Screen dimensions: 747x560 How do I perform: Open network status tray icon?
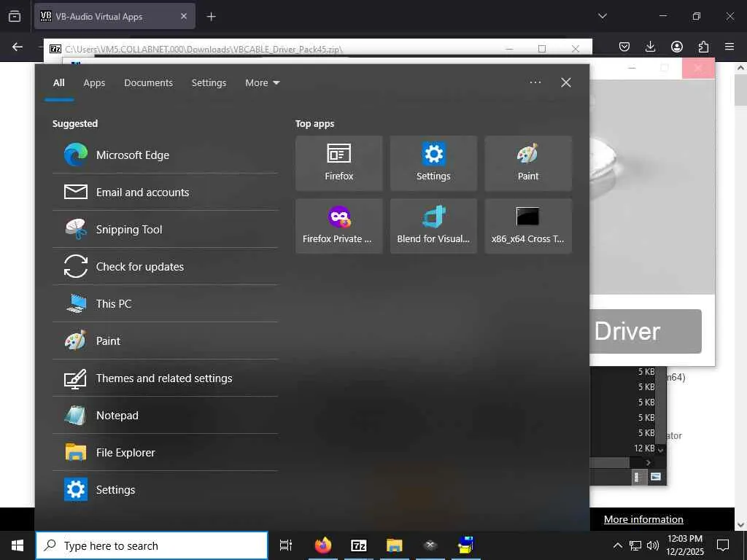(x=635, y=545)
